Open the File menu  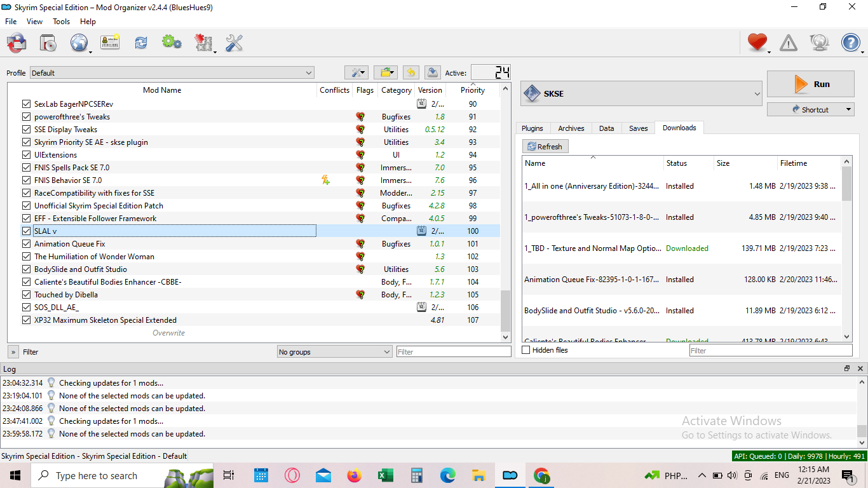11,22
